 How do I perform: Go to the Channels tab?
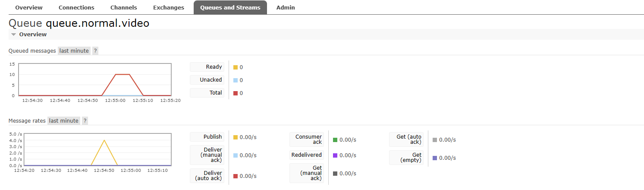124,7
